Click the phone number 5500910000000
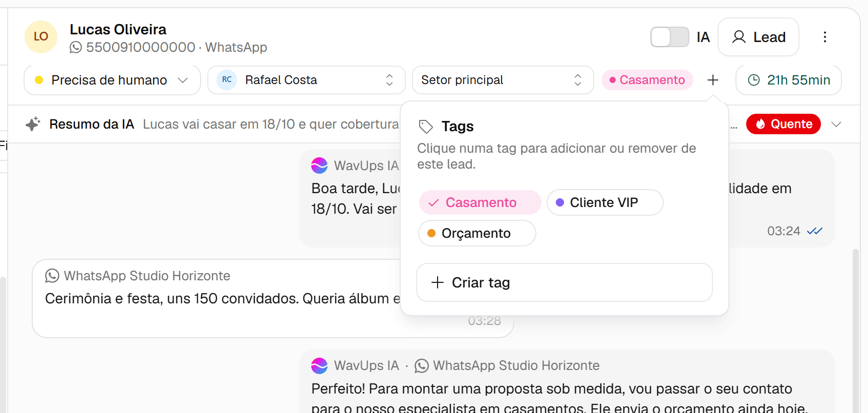This screenshot has height=413, width=868. point(141,47)
